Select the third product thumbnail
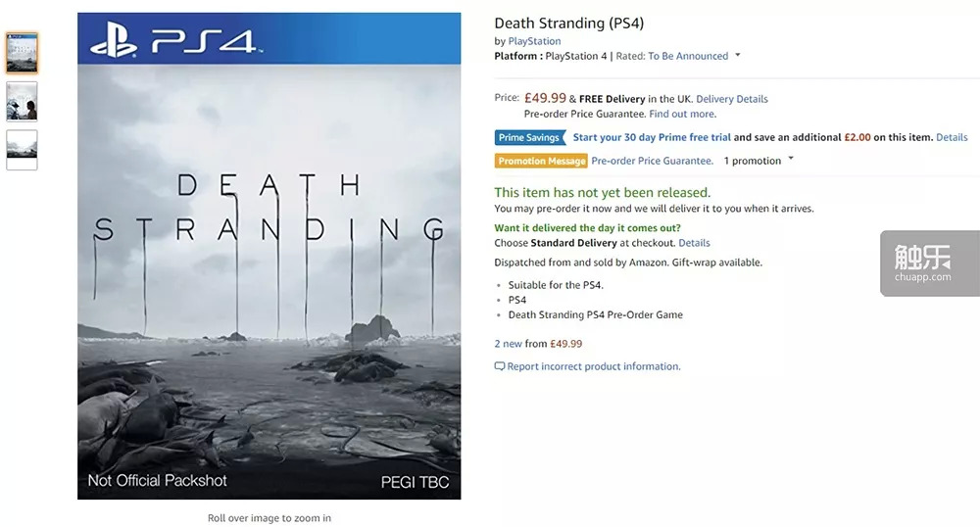Viewport: 980px width, 527px height. coord(22,149)
